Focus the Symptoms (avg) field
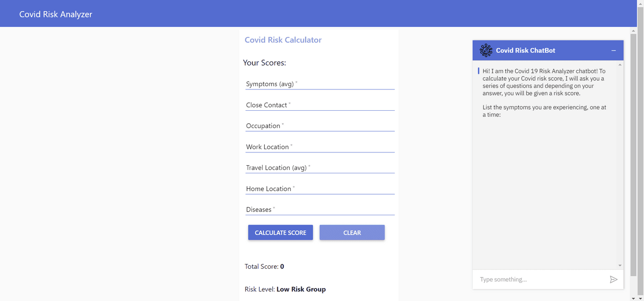This screenshot has width=644, height=301. pos(320,84)
